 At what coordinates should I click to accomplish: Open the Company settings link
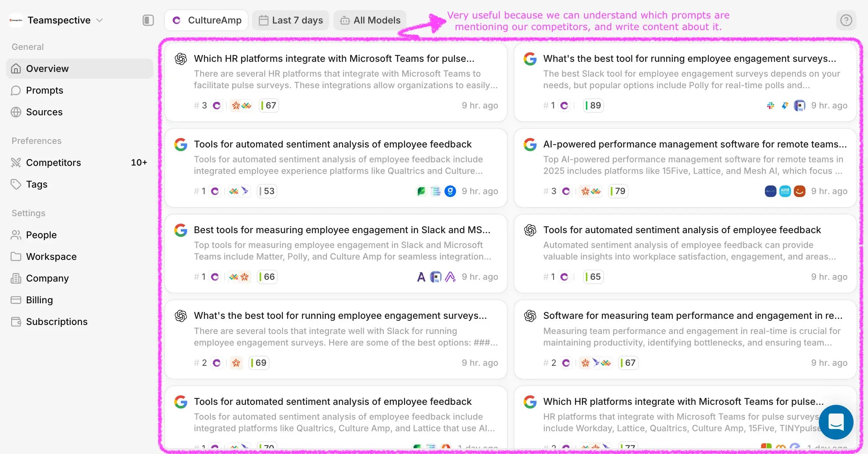coord(47,278)
